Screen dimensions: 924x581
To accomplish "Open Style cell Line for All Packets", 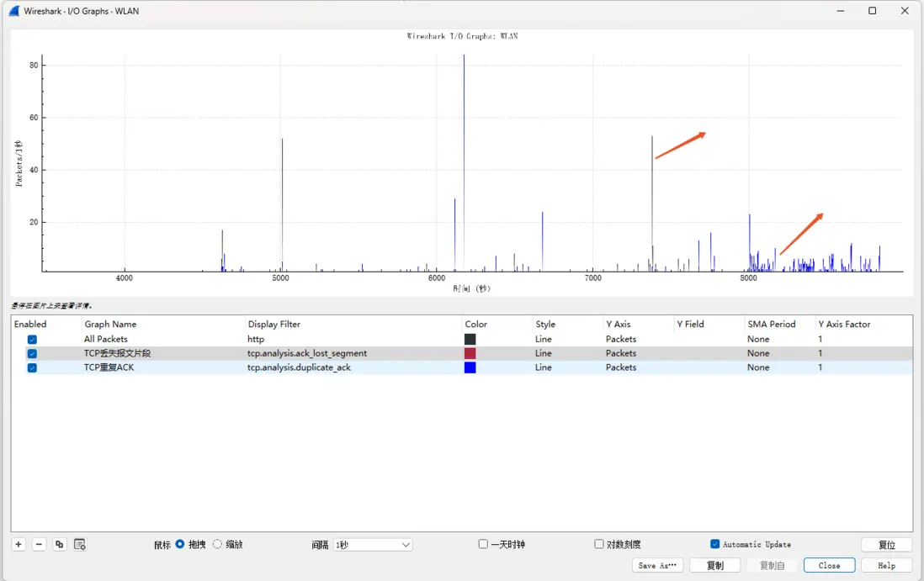I will pos(544,339).
